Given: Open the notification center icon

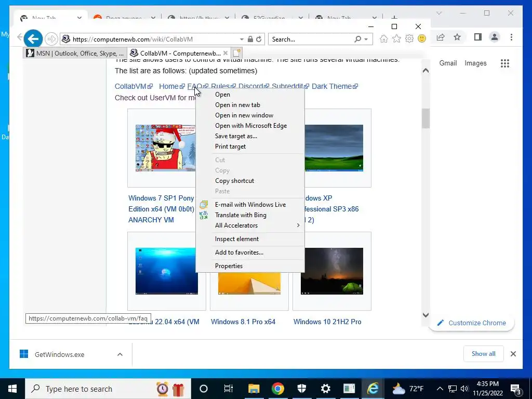Looking at the screenshot, I should [x=516, y=389].
